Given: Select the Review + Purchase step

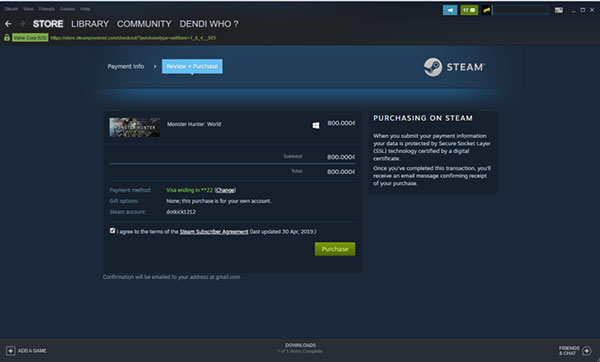Looking at the screenshot, I should (x=192, y=66).
